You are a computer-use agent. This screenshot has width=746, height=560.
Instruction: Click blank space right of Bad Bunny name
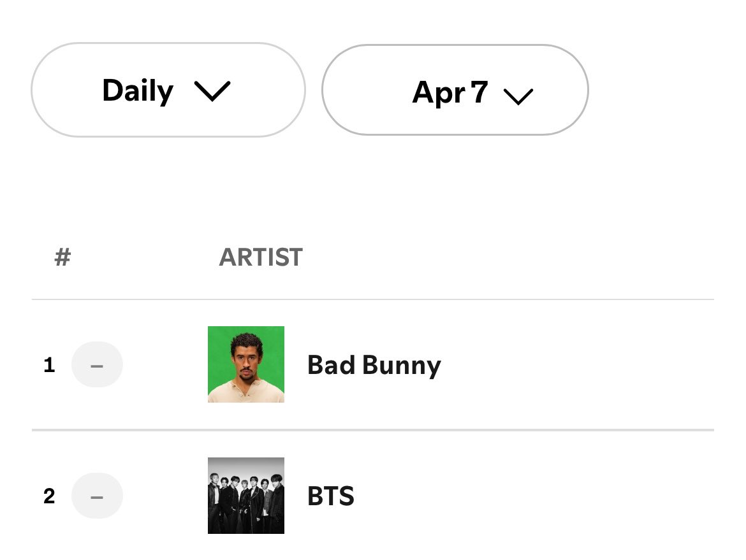574,365
